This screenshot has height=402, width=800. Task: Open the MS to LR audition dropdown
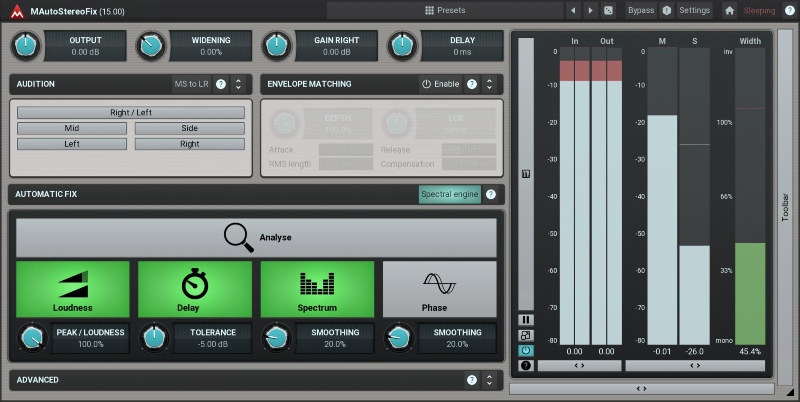(x=192, y=84)
